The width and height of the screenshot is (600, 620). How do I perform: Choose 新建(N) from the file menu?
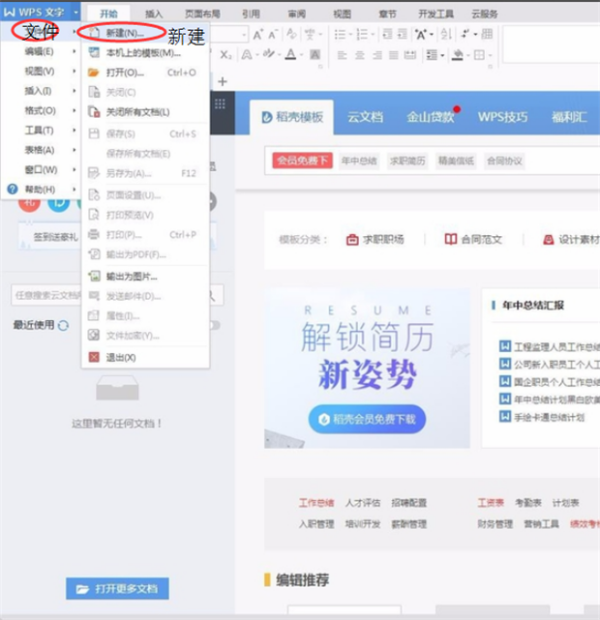pyautogui.click(x=145, y=33)
